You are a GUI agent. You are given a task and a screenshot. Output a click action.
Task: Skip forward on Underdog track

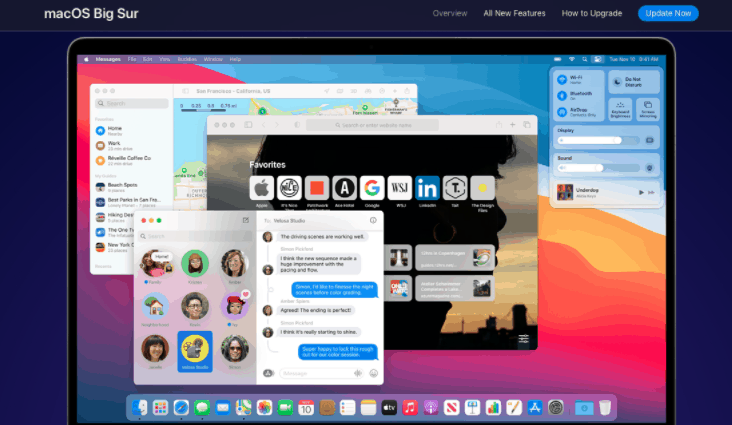pos(651,192)
